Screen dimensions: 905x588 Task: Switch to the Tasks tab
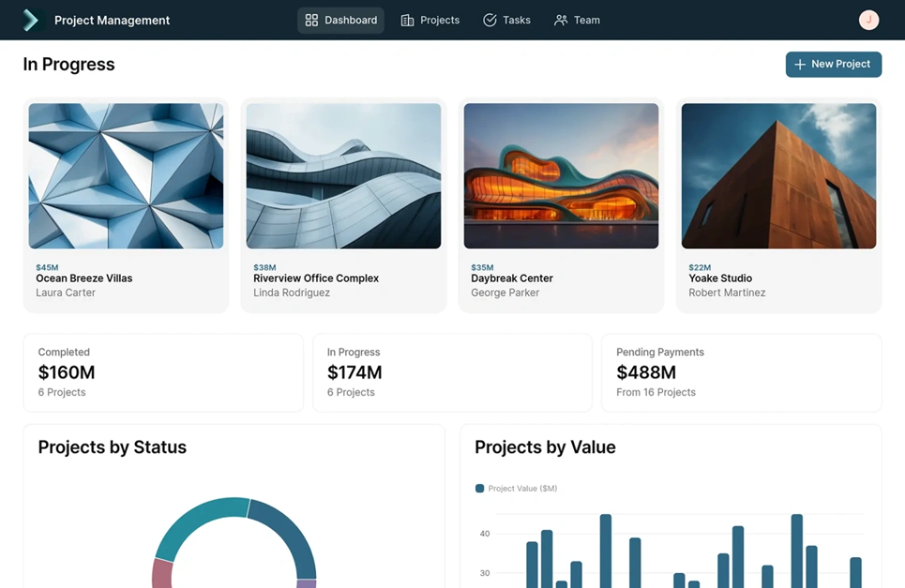(x=506, y=20)
